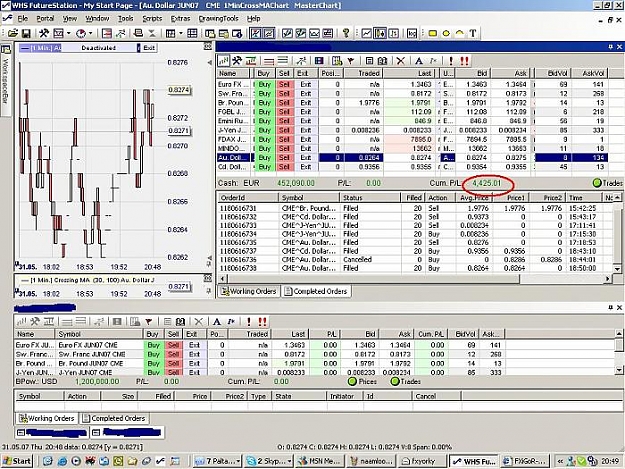
Task: Toggle the green Prices indicator in lower panel
Action: [x=352, y=382]
